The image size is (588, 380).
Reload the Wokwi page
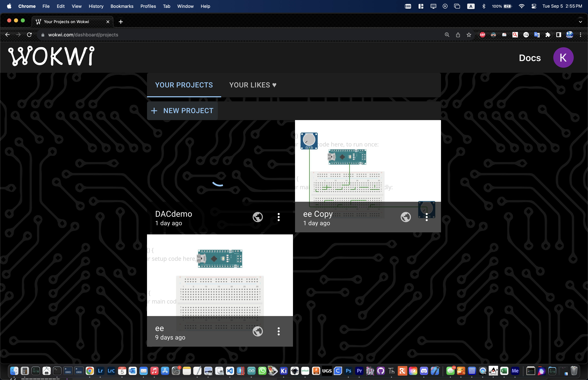click(x=29, y=35)
